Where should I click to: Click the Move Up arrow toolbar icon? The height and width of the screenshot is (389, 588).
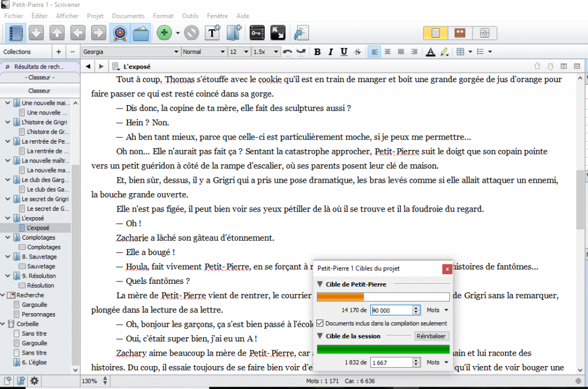click(57, 33)
